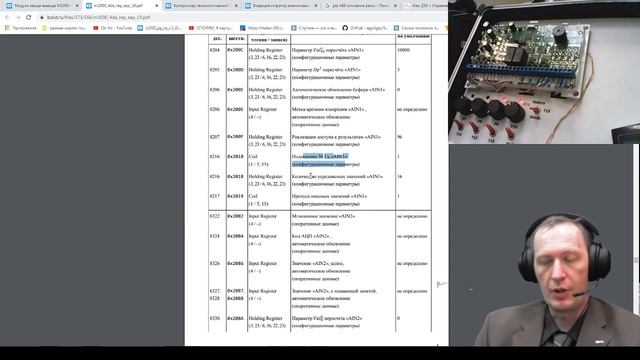This screenshot has height=360, width=640.
Task: Click the default value 10000 cell
Action: pyautogui.click(x=403, y=50)
